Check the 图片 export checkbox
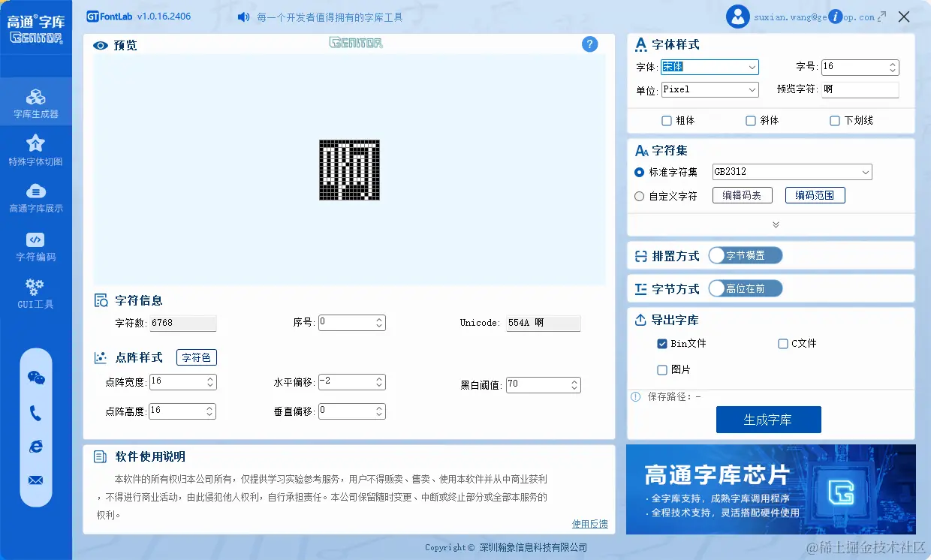The height and width of the screenshot is (560, 931). [662, 370]
